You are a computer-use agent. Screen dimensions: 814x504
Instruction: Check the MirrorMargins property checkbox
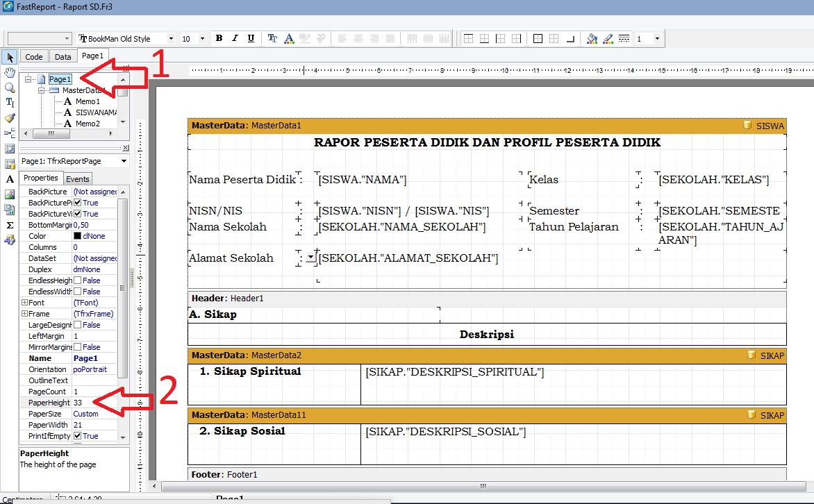78,347
